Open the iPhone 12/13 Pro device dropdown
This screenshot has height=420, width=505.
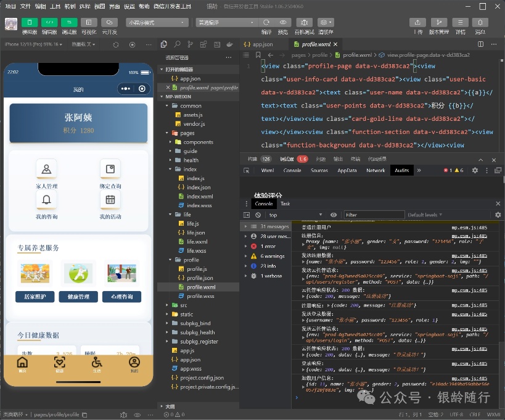click(x=33, y=44)
